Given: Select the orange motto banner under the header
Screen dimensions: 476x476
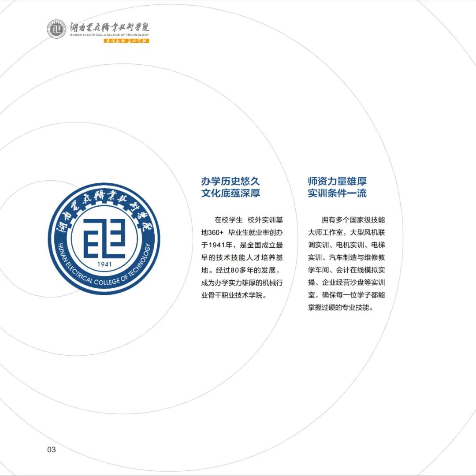Looking at the screenshot, I should point(126,41).
